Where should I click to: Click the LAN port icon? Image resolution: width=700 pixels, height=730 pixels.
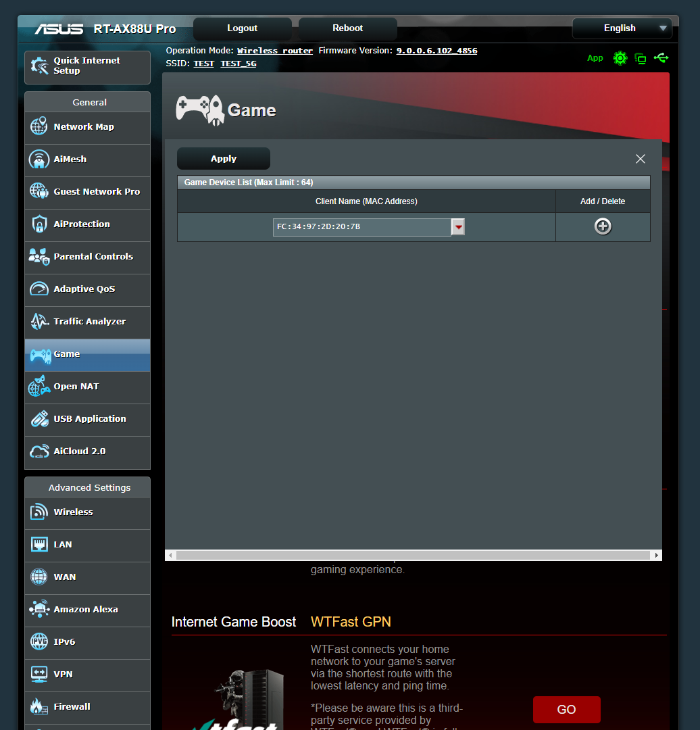(x=40, y=544)
